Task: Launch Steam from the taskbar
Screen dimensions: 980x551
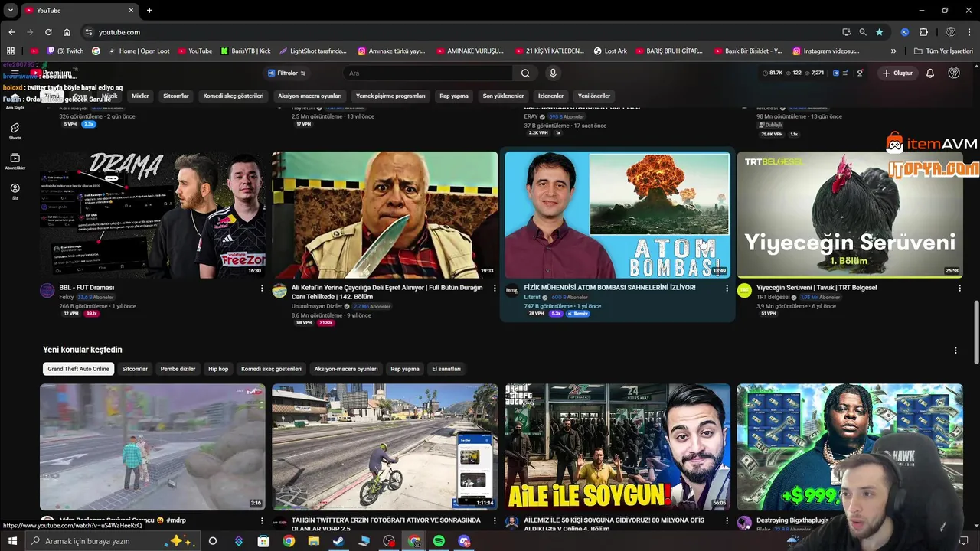Action: (x=338, y=541)
